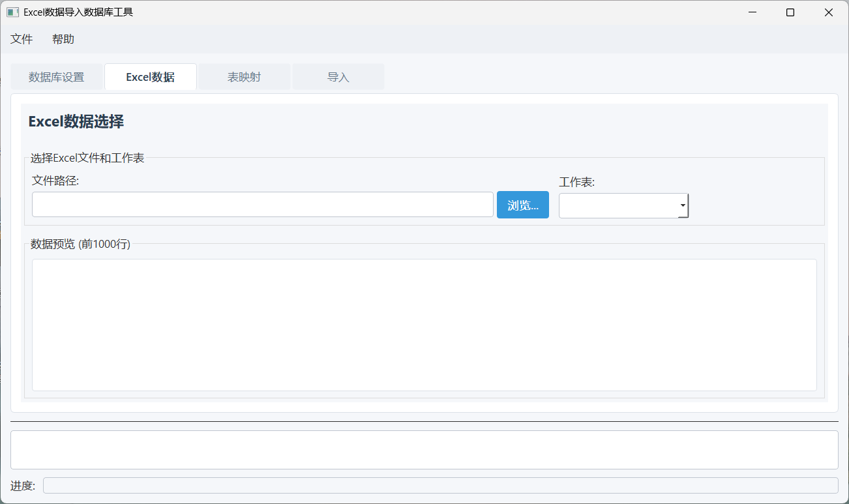The width and height of the screenshot is (849, 504).
Task: Maximize the application window
Action: tap(790, 12)
